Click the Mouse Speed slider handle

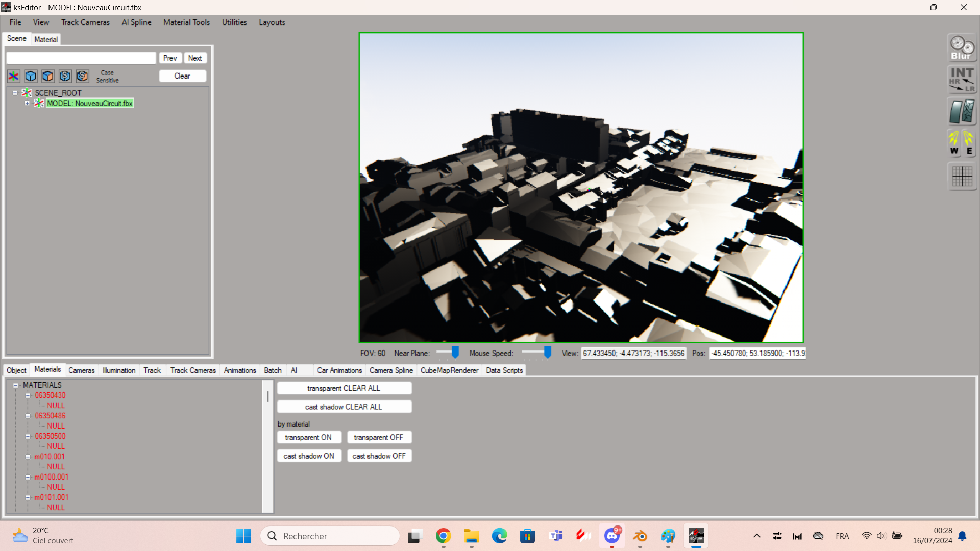point(547,353)
